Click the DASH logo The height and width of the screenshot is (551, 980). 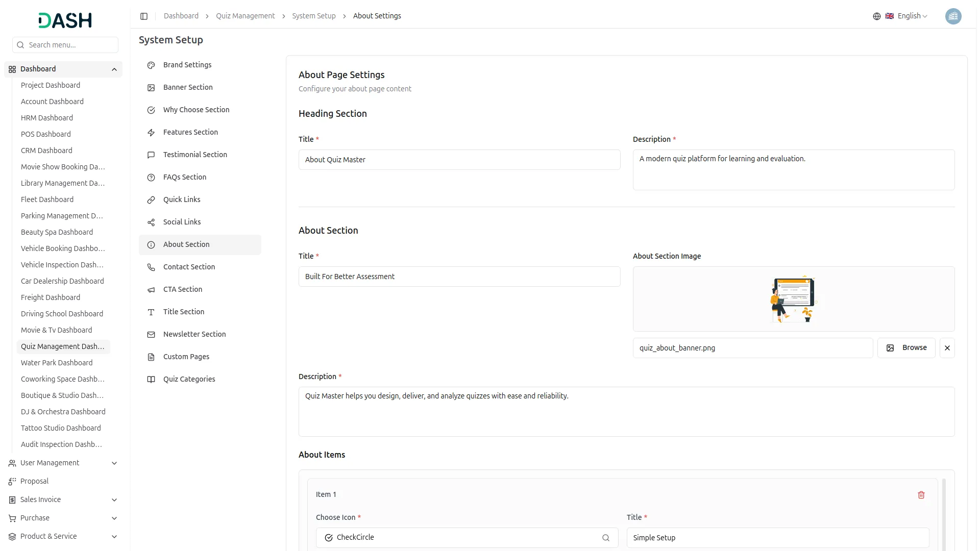click(x=65, y=20)
